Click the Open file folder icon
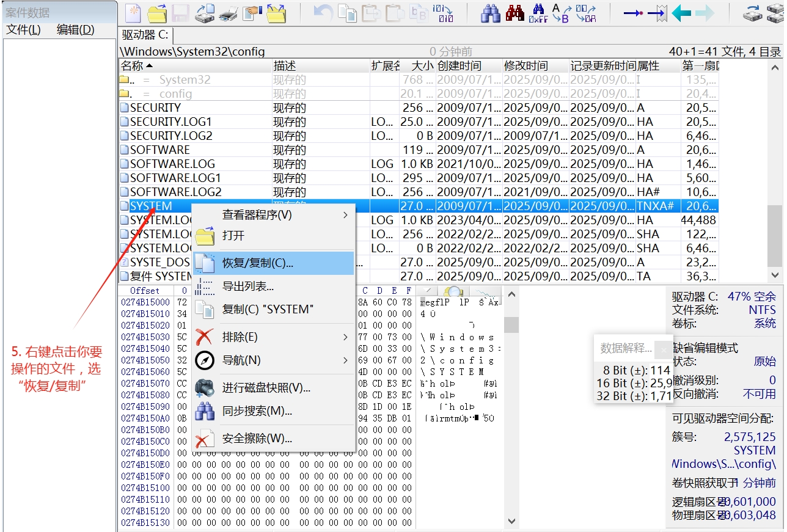 pos(157,13)
